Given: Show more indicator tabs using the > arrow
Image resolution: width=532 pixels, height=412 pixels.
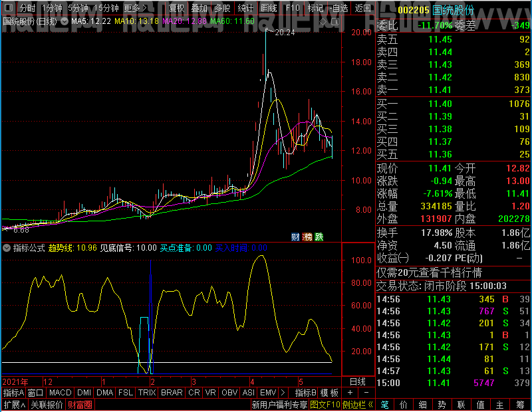Looking at the screenshot, I should tap(283, 393).
